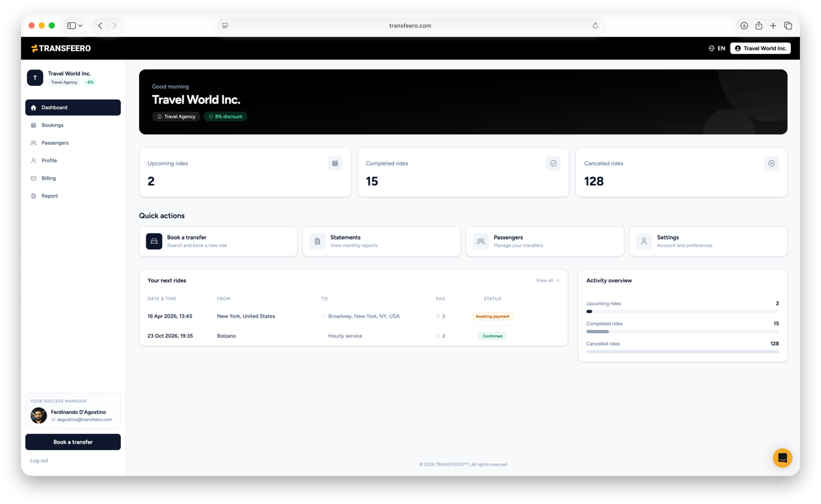Open Profile in the sidebar
821x504 pixels.
(73, 161)
